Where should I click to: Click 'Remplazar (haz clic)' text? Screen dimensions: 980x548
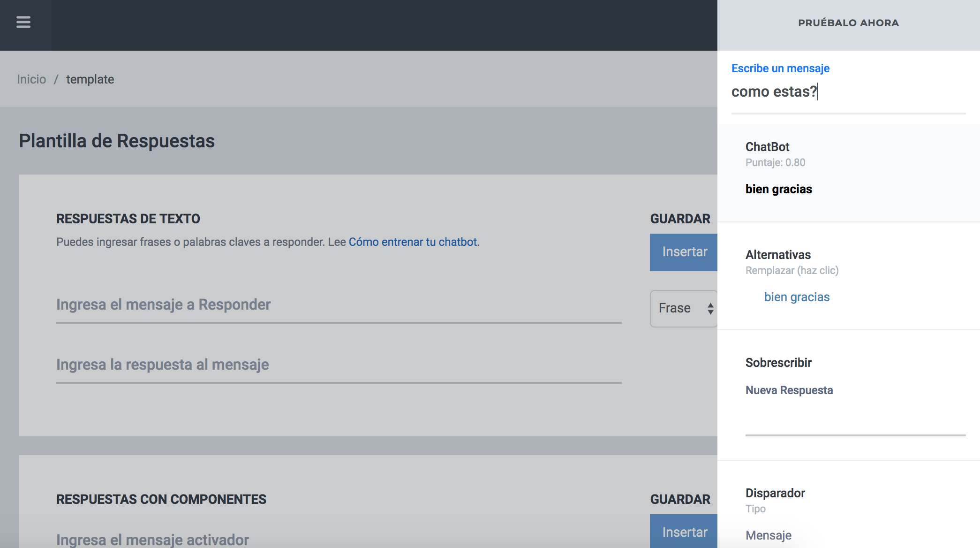[x=792, y=271]
